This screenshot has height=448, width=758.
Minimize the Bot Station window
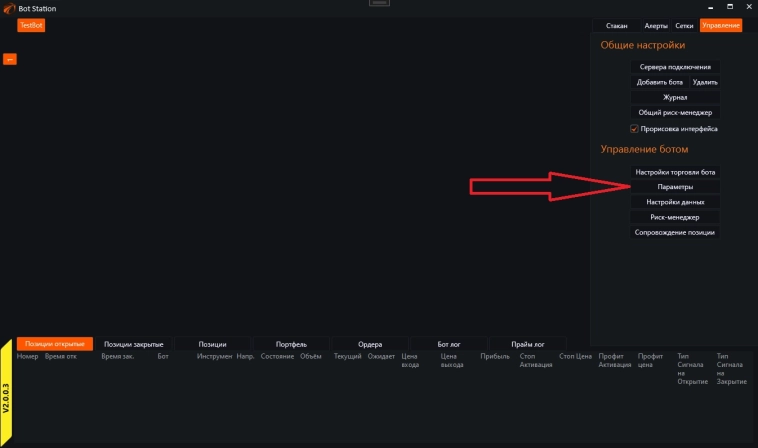[x=710, y=7]
